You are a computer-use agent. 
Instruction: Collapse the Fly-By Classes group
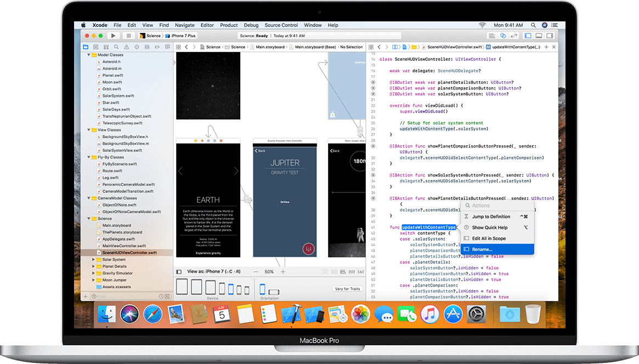coord(89,157)
